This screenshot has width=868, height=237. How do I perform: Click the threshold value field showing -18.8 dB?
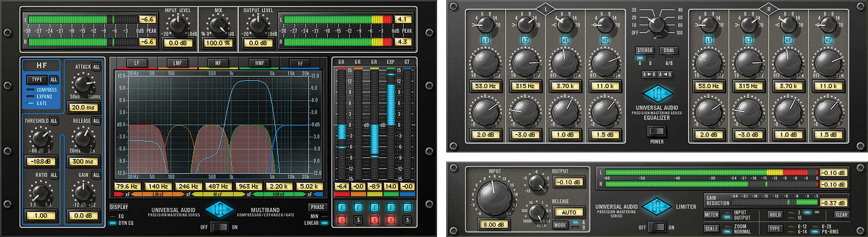tap(41, 162)
